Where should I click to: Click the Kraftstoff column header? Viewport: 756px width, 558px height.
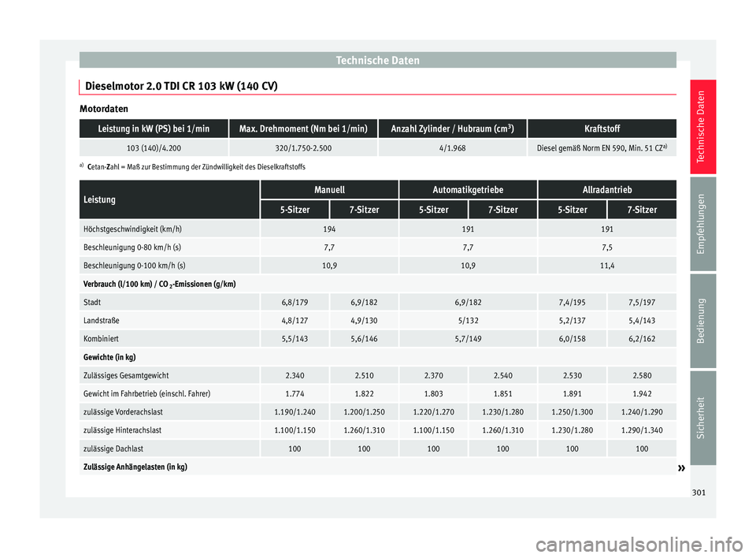pos(602,129)
